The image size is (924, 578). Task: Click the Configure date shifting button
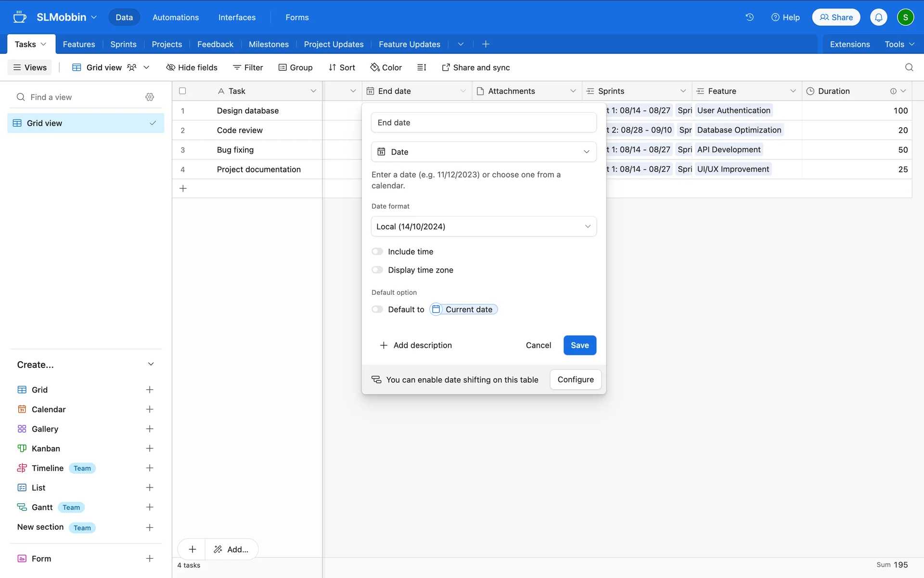click(575, 380)
